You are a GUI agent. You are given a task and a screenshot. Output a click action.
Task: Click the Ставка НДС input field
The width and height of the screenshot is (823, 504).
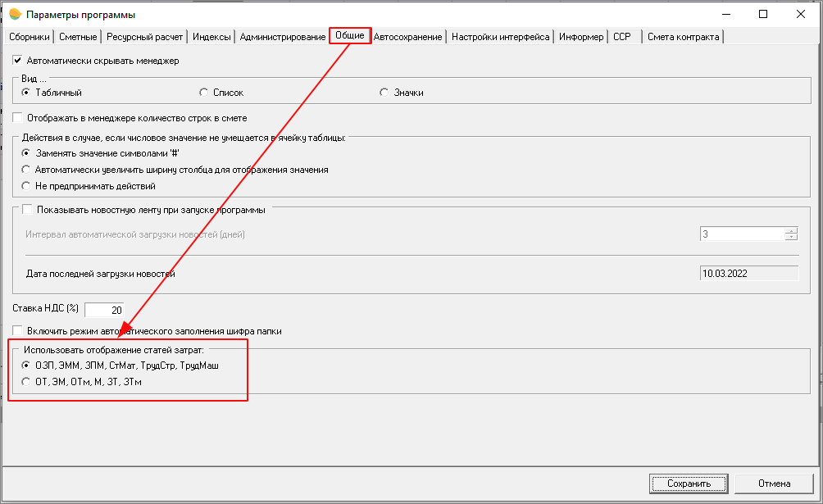click(x=103, y=310)
